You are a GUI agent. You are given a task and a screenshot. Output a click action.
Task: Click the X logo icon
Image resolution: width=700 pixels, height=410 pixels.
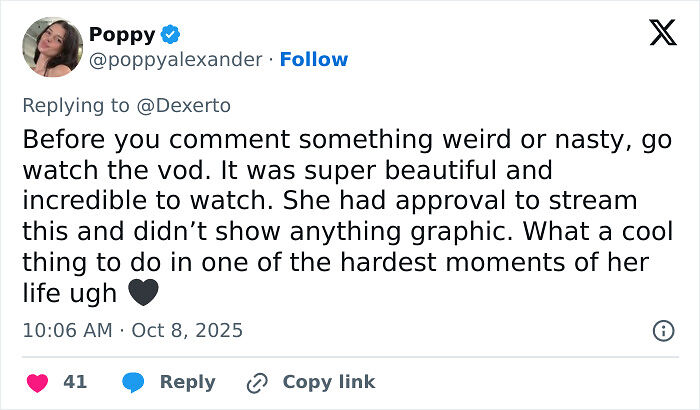662,34
